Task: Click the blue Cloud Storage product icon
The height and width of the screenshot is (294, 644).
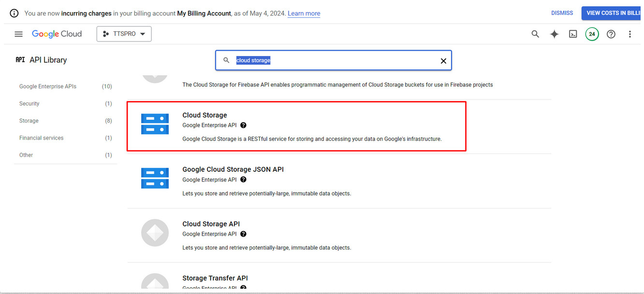Action: click(x=155, y=124)
